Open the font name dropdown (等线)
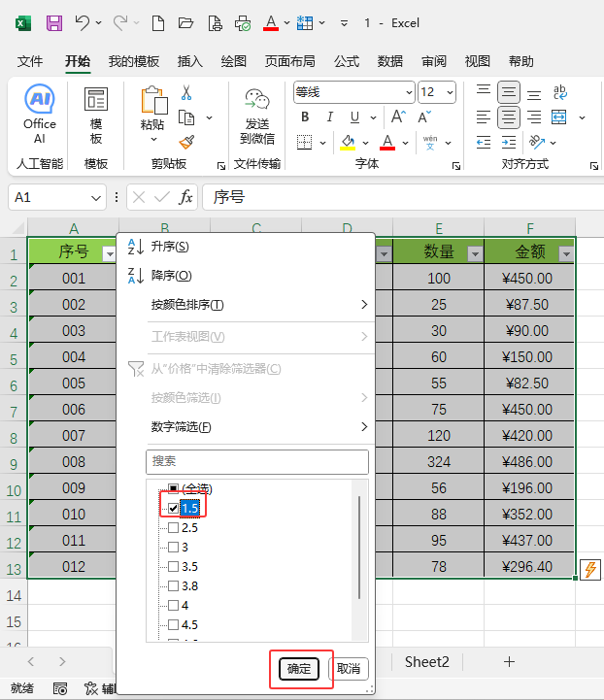604x700 pixels. point(409,92)
